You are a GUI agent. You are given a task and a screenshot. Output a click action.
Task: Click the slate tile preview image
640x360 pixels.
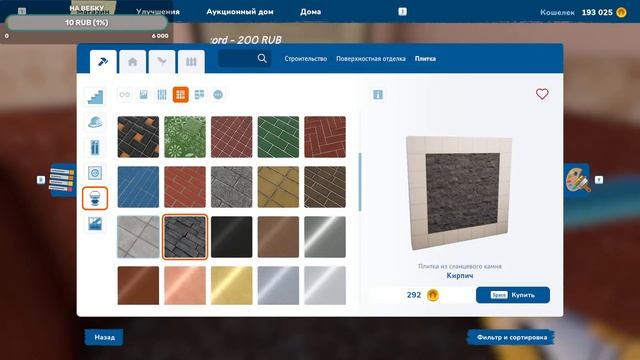(x=459, y=193)
